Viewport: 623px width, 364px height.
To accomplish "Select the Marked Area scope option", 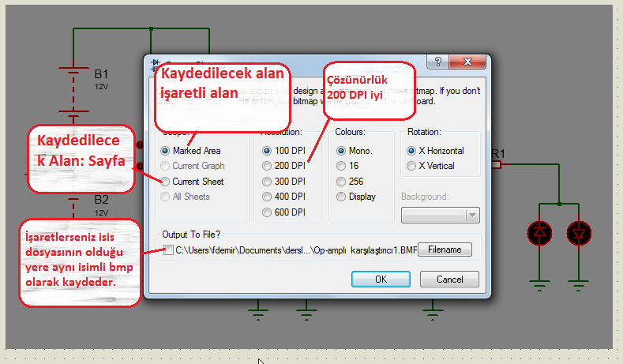I will [x=165, y=150].
